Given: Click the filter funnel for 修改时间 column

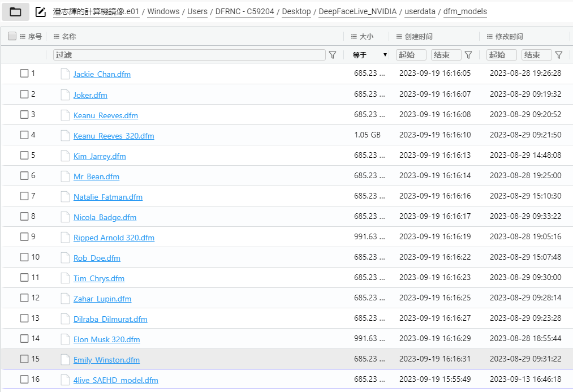Looking at the screenshot, I should point(559,55).
